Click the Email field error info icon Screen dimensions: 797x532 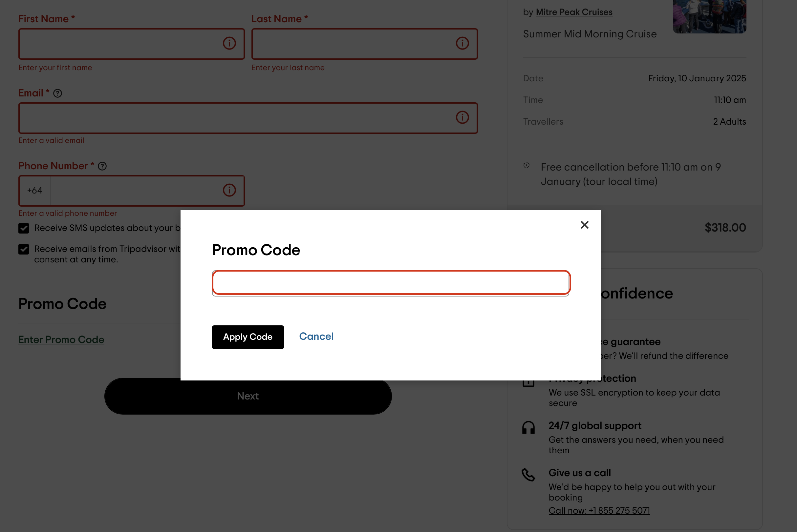462,117
